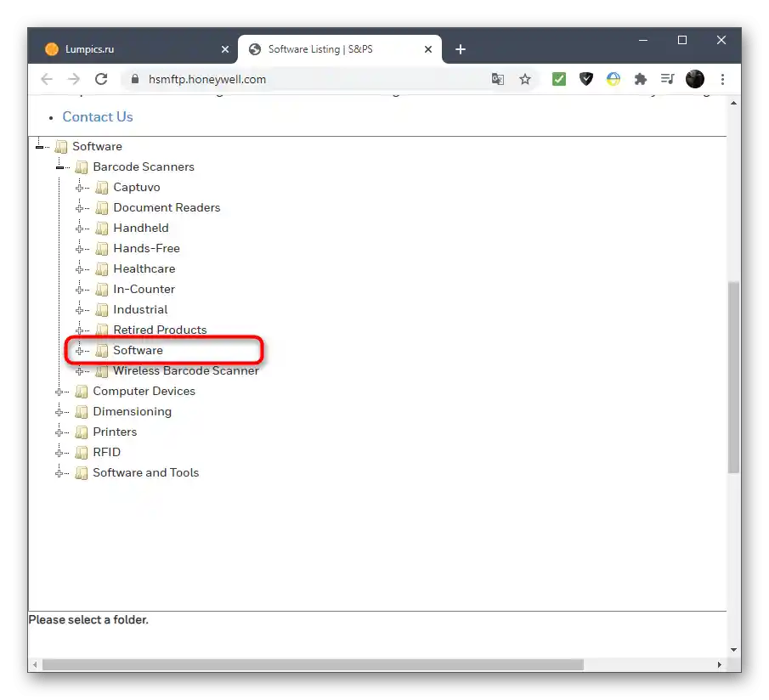Click the horizontal scrollbar thumb
Screen dimensions: 769x700
click(x=313, y=664)
